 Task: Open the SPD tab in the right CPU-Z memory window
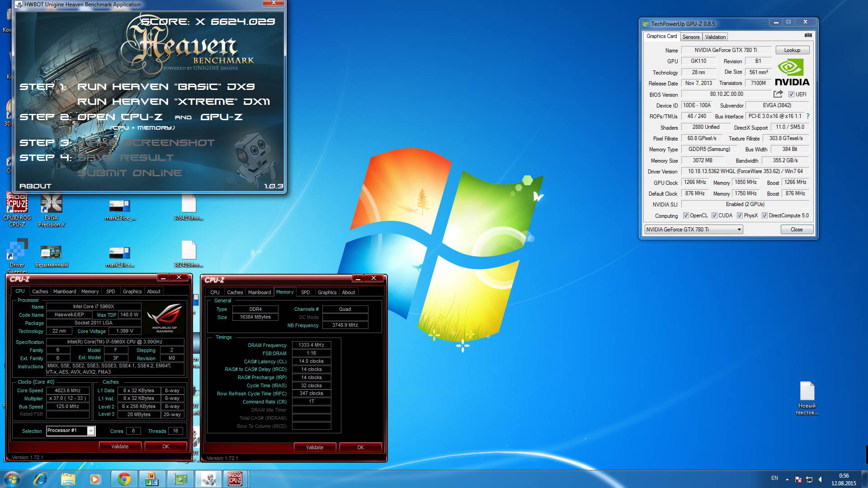click(x=306, y=292)
